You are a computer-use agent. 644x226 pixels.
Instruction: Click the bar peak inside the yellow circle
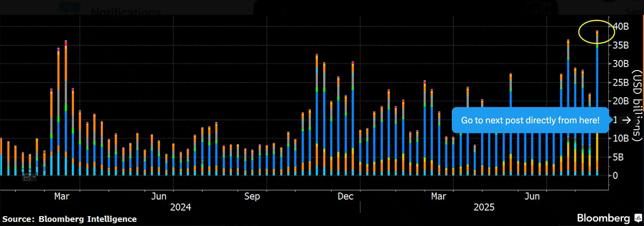tap(597, 31)
